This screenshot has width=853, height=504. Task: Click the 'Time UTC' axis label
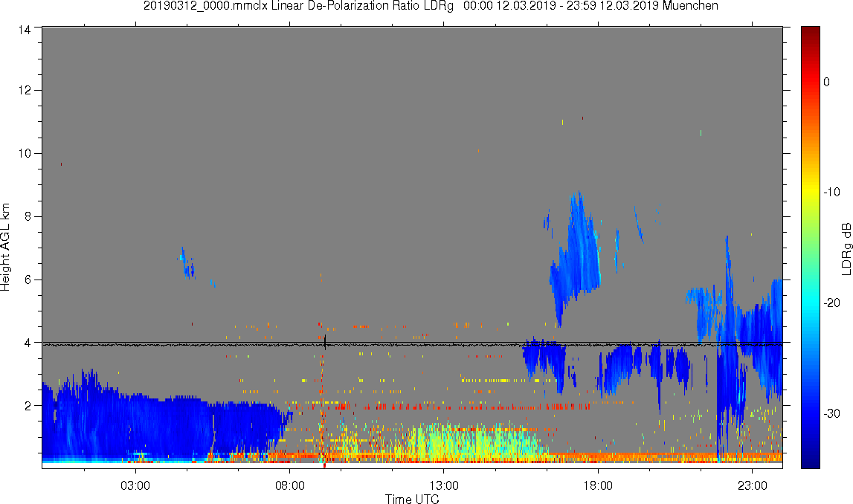click(412, 498)
